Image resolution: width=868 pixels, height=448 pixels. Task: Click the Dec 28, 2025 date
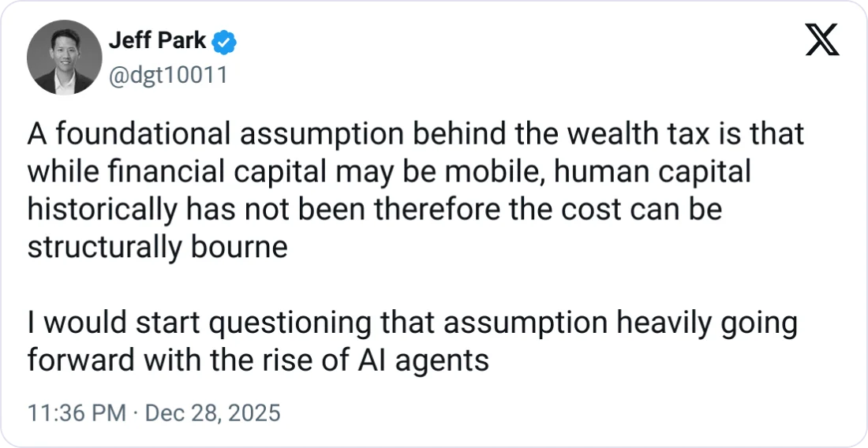(x=213, y=413)
